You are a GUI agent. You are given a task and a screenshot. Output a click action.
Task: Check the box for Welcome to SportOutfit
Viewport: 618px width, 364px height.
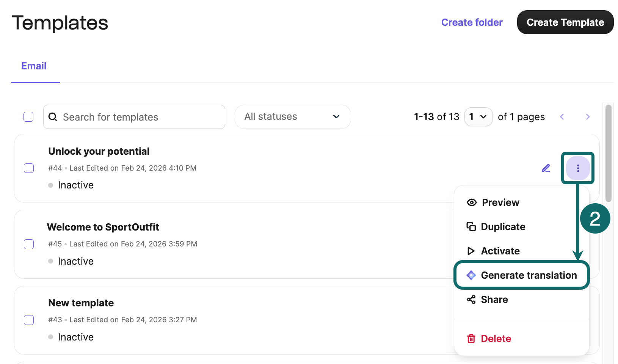(29, 244)
